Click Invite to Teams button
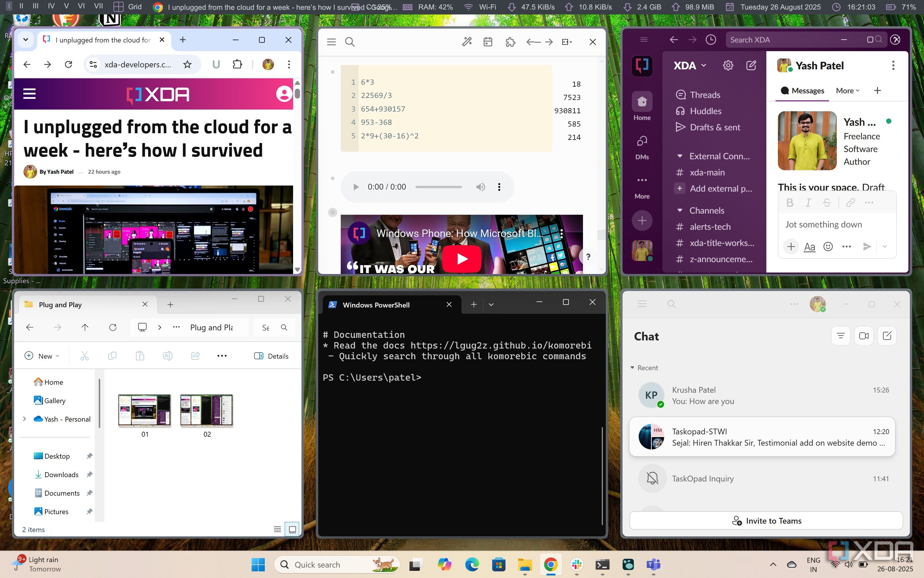 [x=766, y=521]
